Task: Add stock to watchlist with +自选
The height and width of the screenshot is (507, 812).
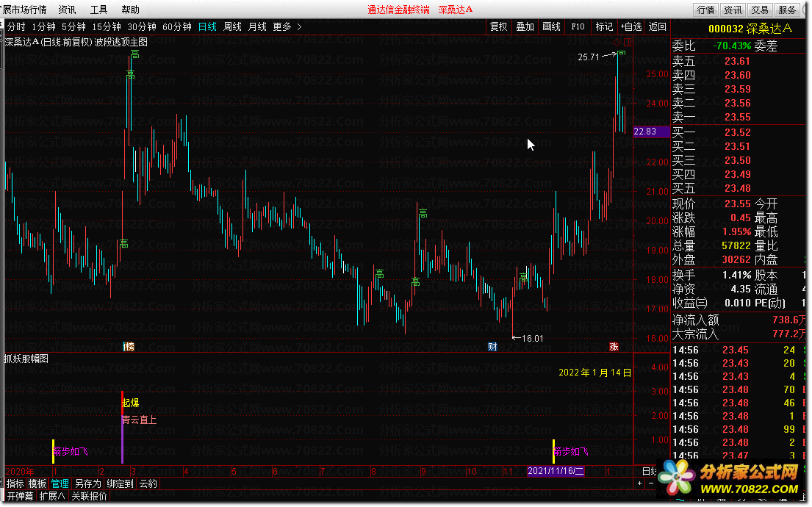Action: coord(631,26)
